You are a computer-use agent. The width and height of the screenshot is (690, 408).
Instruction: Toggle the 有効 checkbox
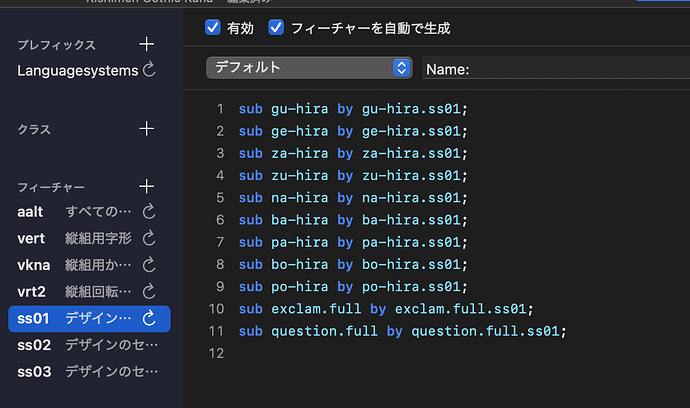click(x=212, y=28)
